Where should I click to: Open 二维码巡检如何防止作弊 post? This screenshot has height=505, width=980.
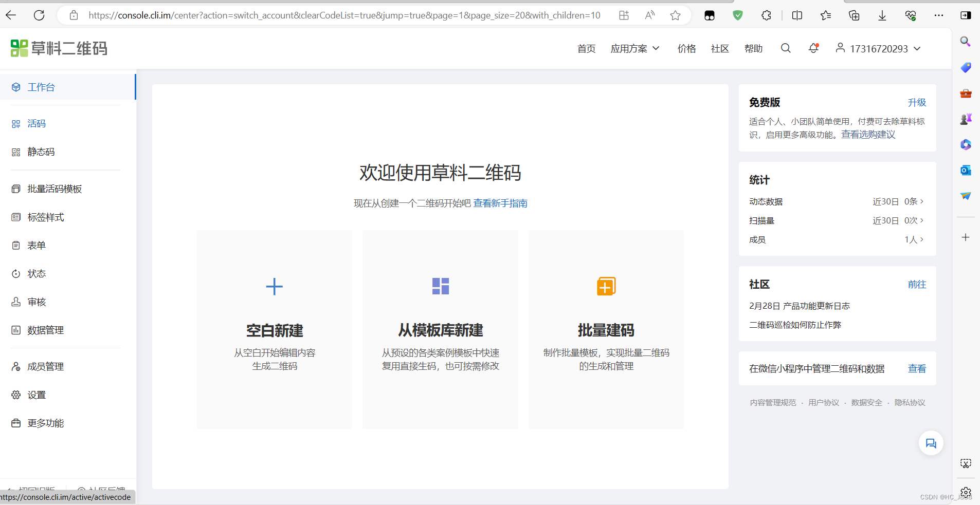(x=795, y=325)
